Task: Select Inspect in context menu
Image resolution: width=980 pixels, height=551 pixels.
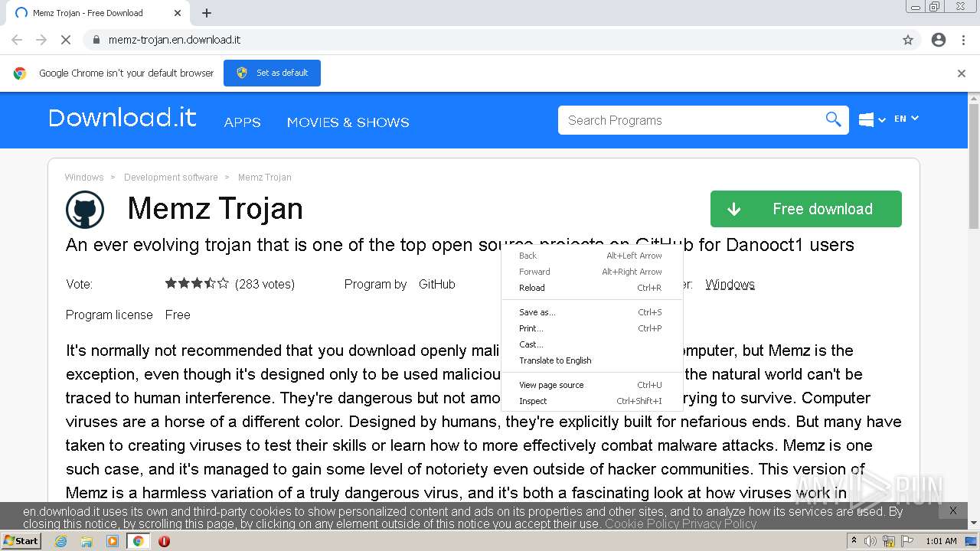Action: (590, 401)
